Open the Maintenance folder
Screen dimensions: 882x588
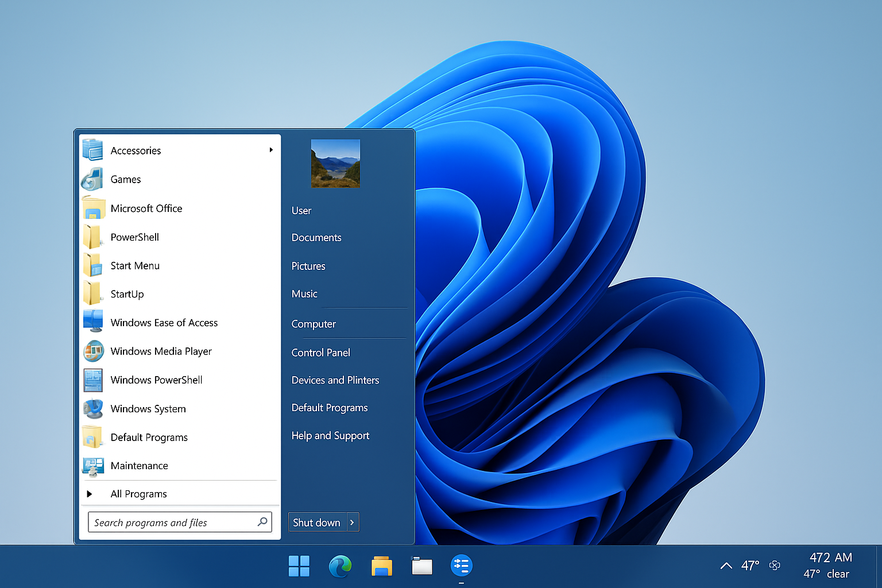point(139,465)
